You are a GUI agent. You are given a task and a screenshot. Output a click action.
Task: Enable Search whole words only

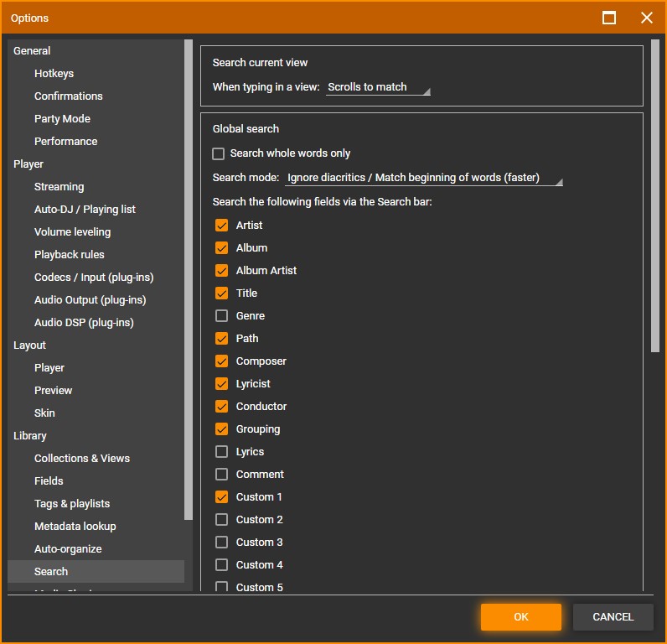[x=218, y=153]
